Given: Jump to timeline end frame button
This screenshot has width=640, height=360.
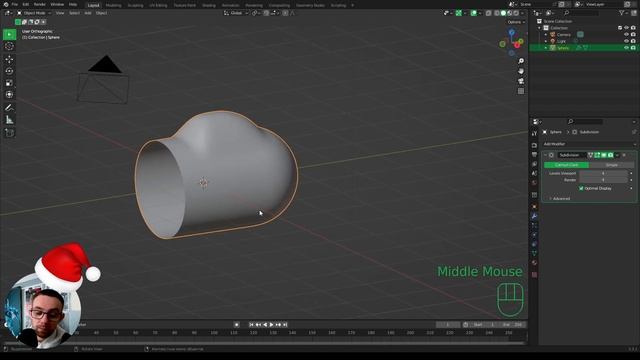Looking at the screenshot, I should click(x=285, y=324).
